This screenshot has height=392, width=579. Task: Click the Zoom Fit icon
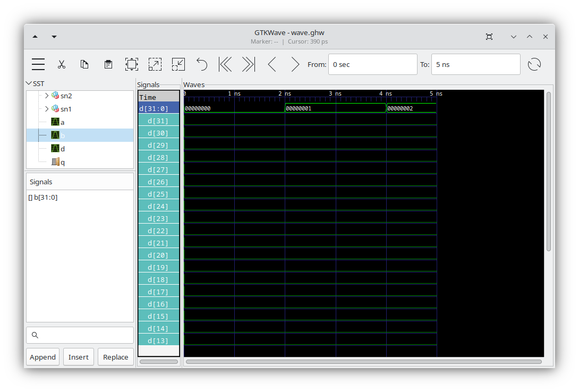(x=131, y=64)
